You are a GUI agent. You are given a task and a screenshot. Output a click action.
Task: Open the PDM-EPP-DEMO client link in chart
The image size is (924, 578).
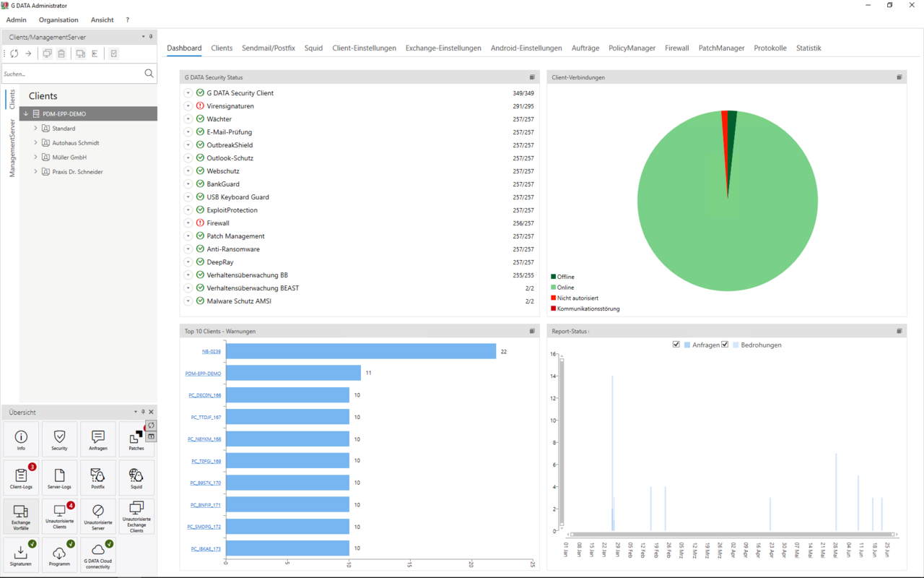pos(203,374)
